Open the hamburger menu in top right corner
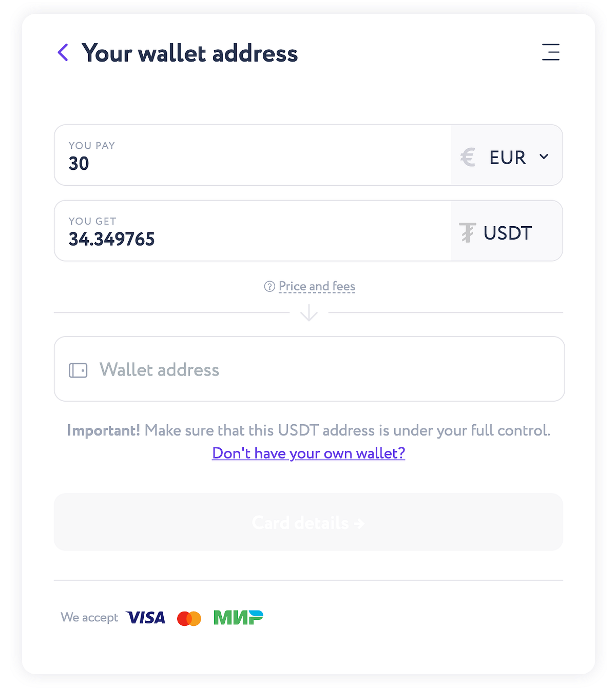 tap(550, 52)
